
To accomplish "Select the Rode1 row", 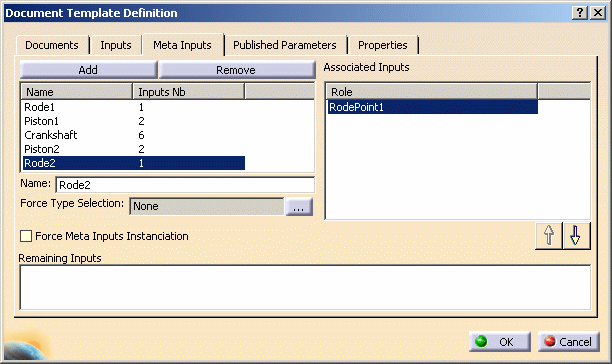I will [134, 107].
